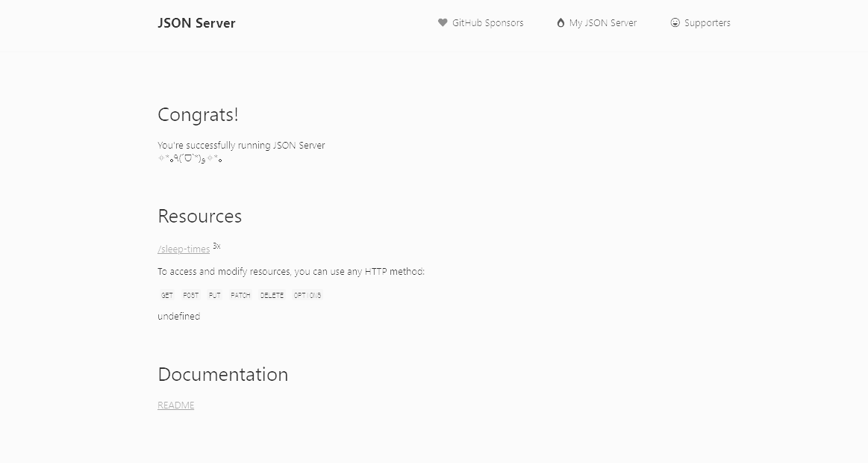Viewport: 868px width, 463px height.
Task: Open the My JSON Server link
Action: 597,22
